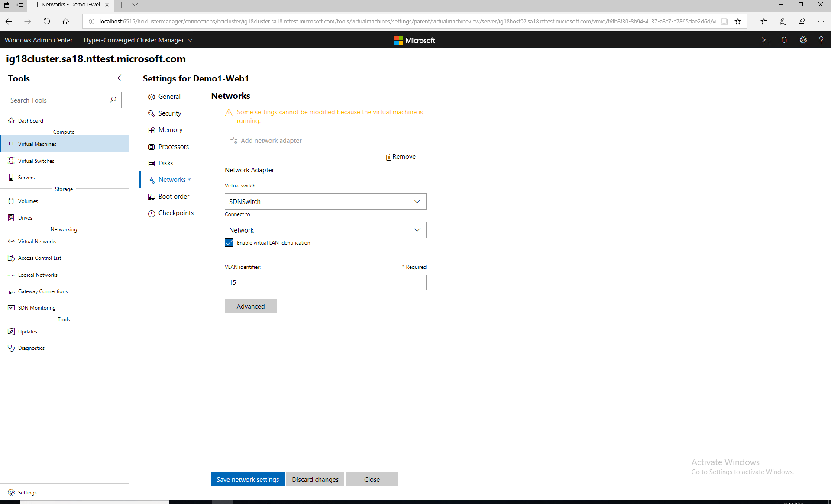
Task: Open the browser More menu ellipsis
Action: [x=821, y=21]
